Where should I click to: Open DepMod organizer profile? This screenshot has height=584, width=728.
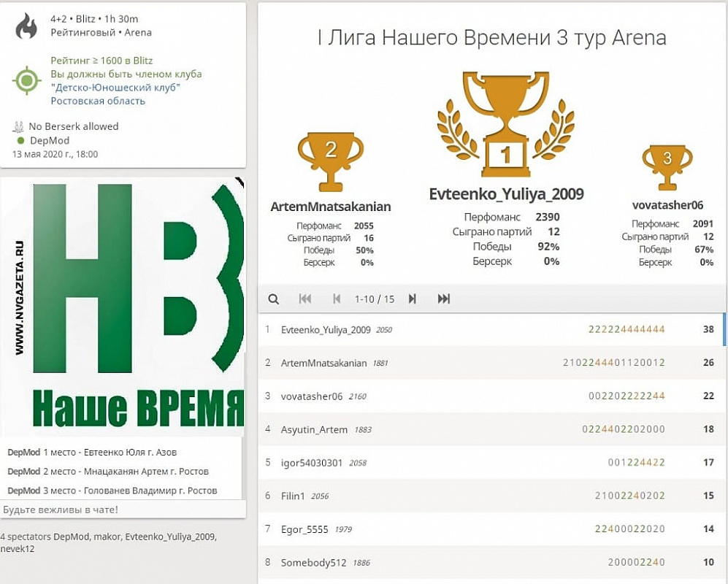click(50, 140)
